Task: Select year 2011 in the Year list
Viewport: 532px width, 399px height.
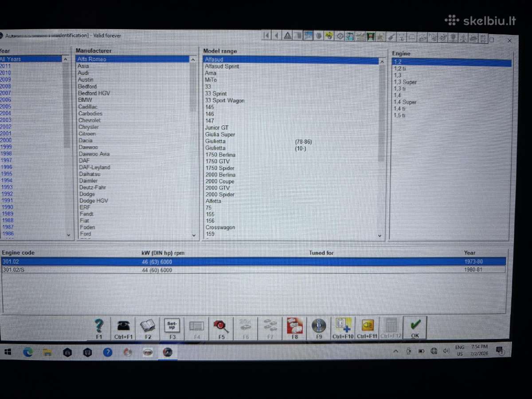Action: coord(6,66)
